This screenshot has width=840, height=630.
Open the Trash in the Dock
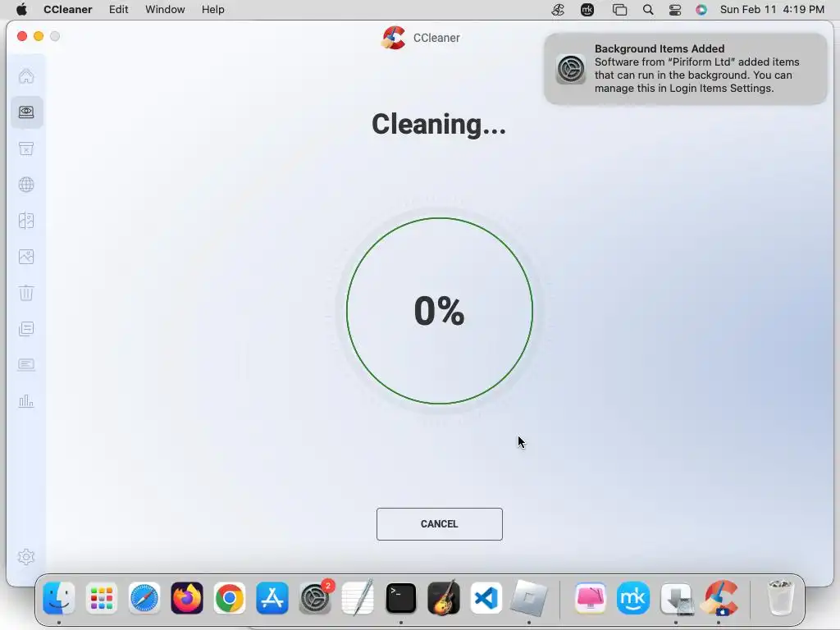(x=781, y=598)
